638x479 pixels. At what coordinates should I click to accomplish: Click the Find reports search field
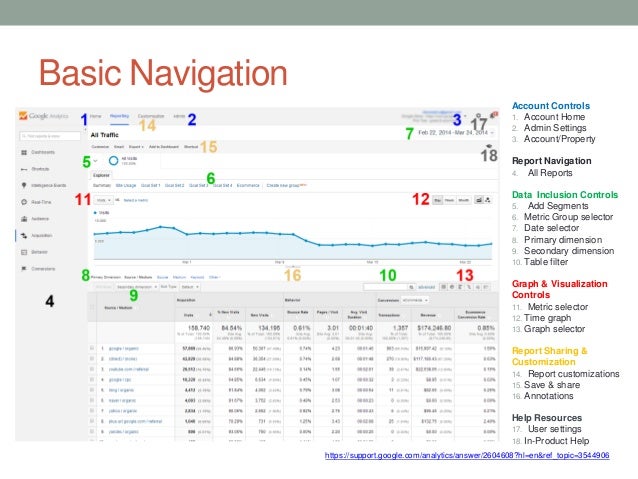pyautogui.click(x=50, y=136)
